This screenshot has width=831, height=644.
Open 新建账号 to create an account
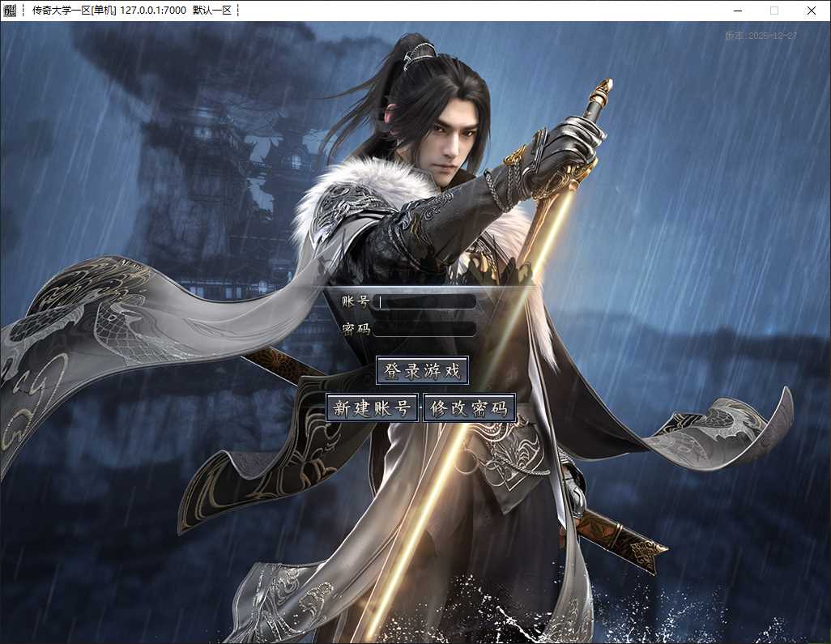[372, 407]
